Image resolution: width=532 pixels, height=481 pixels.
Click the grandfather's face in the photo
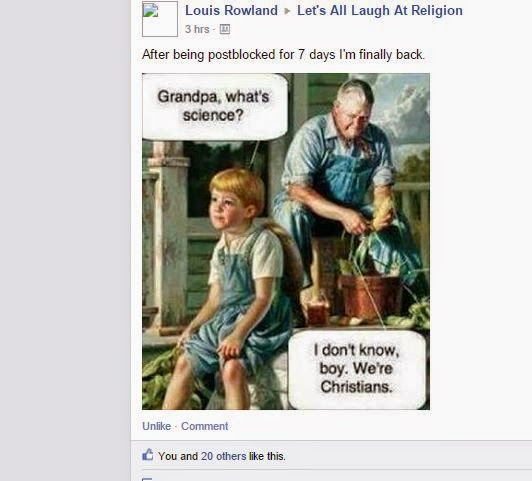[355, 121]
